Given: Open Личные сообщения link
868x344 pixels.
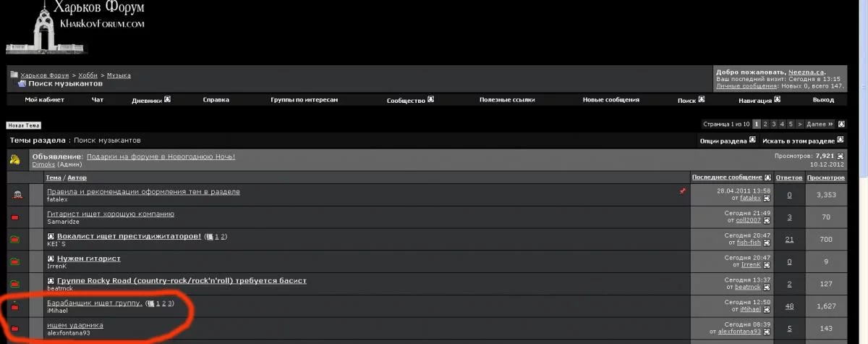Looking at the screenshot, I should [747, 85].
